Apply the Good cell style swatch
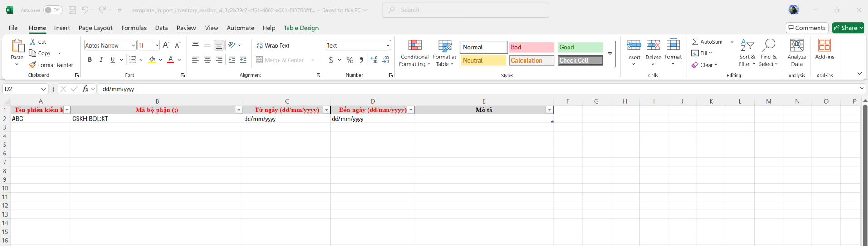The image size is (868, 246). [x=580, y=47]
